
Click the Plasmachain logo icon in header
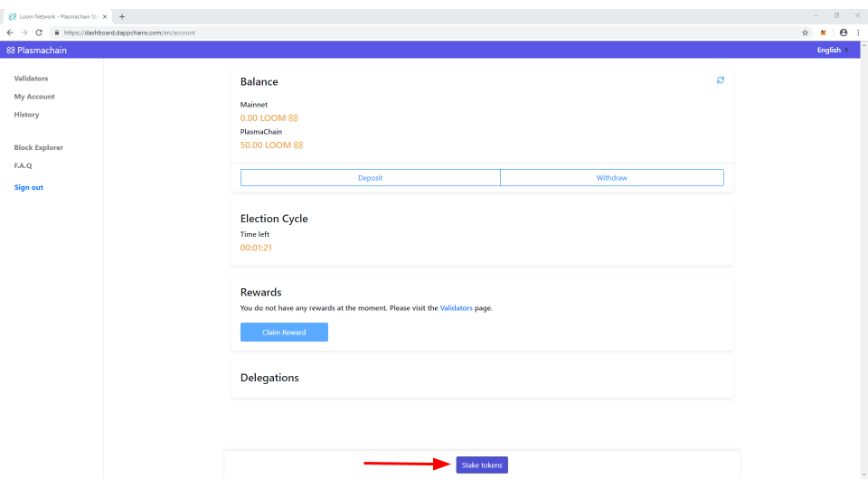(11, 51)
